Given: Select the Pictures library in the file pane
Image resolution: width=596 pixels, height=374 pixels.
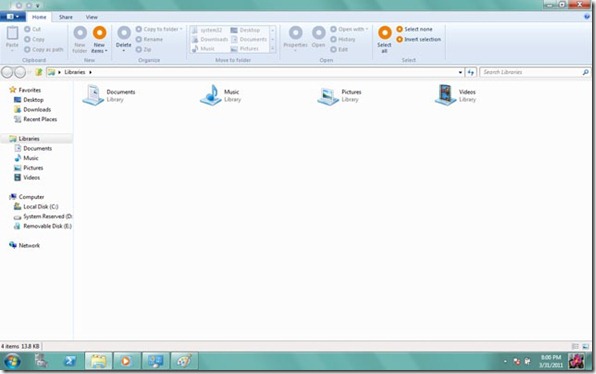Looking at the screenshot, I should coord(339,95).
